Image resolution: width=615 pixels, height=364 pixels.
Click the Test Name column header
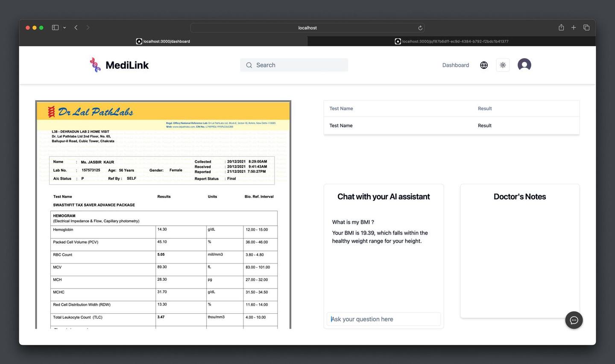pos(341,108)
